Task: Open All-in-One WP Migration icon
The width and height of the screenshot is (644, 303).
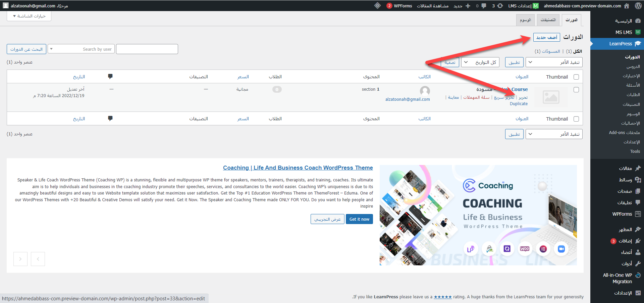Action: coord(638,275)
